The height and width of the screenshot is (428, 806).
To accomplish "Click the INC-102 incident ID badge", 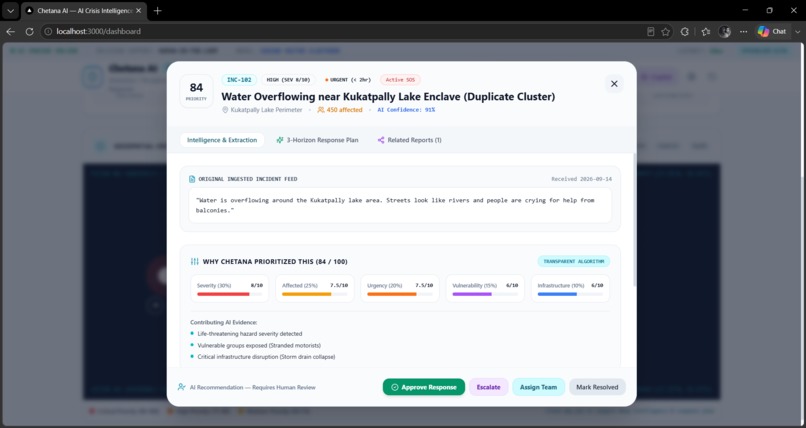I will [239, 80].
